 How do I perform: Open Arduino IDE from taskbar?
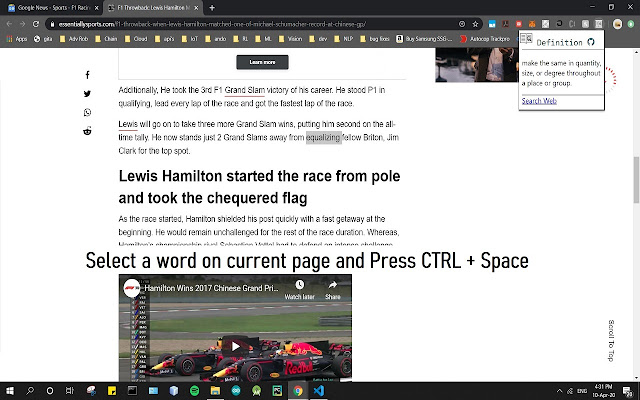236,391
